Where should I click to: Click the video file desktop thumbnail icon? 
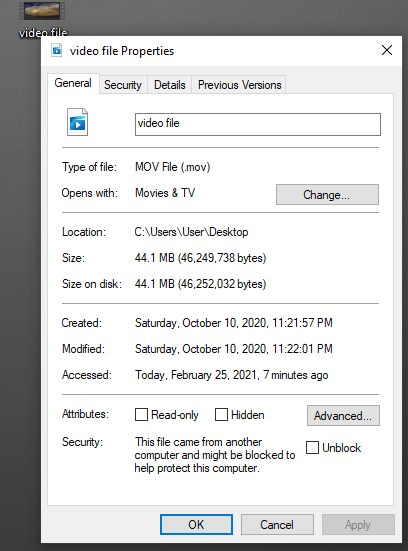click(x=42, y=11)
